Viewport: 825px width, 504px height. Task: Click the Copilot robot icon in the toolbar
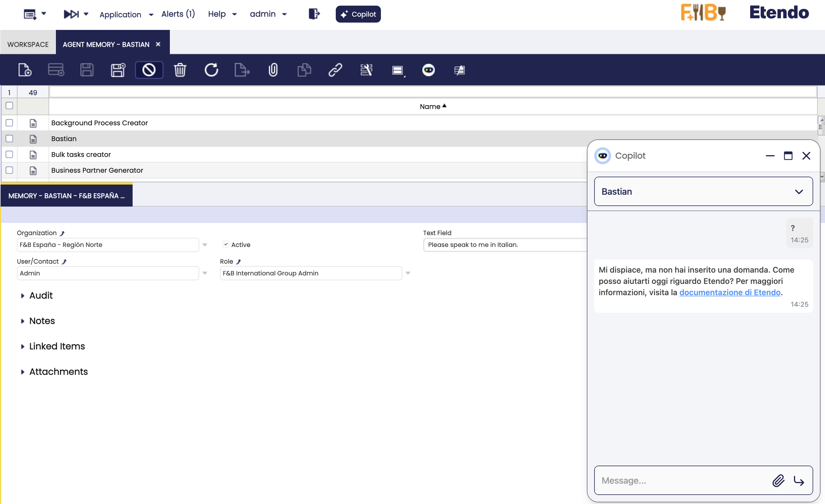428,70
